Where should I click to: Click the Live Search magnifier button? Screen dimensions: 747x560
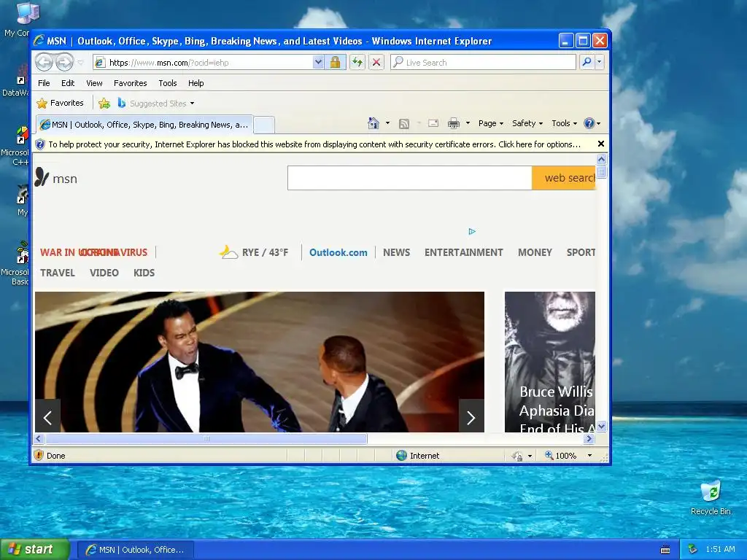(x=587, y=63)
